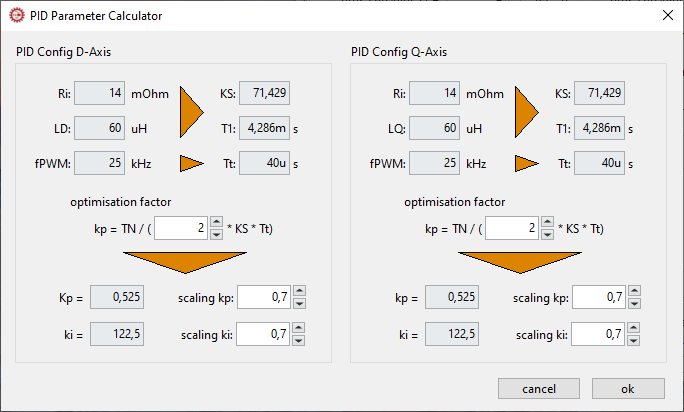Image resolution: width=684 pixels, height=412 pixels.
Task: Increment D-Axis scaling kp value
Action: pos(299,291)
